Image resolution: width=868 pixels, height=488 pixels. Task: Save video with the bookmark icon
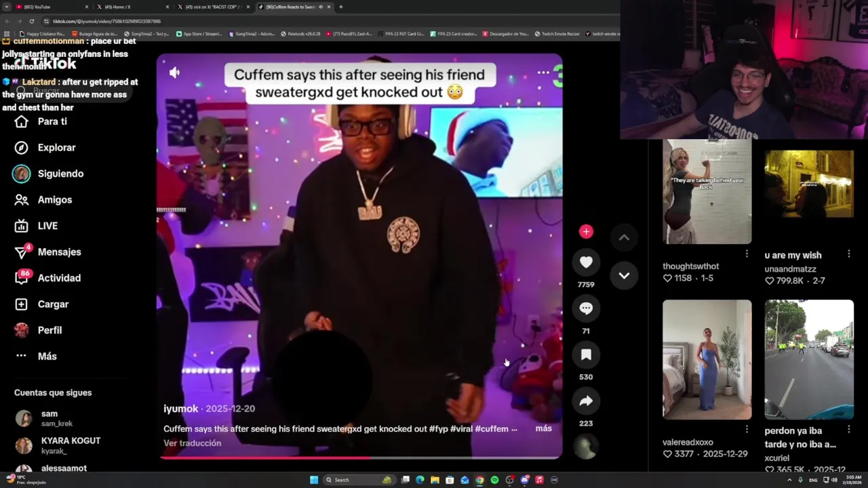click(586, 354)
